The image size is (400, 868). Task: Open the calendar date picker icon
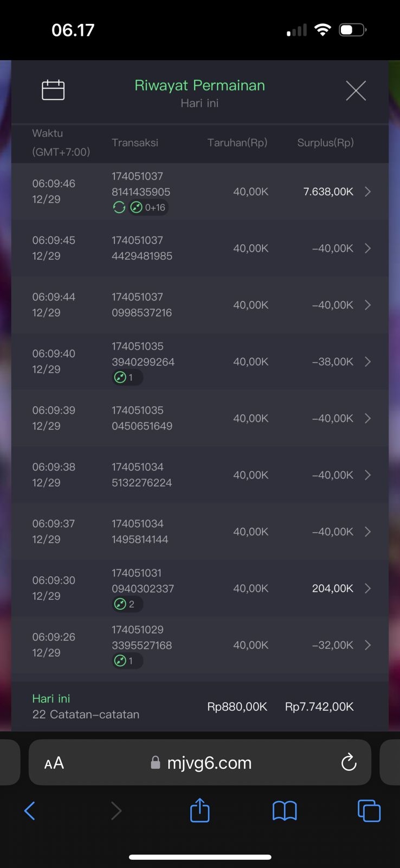coord(53,90)
